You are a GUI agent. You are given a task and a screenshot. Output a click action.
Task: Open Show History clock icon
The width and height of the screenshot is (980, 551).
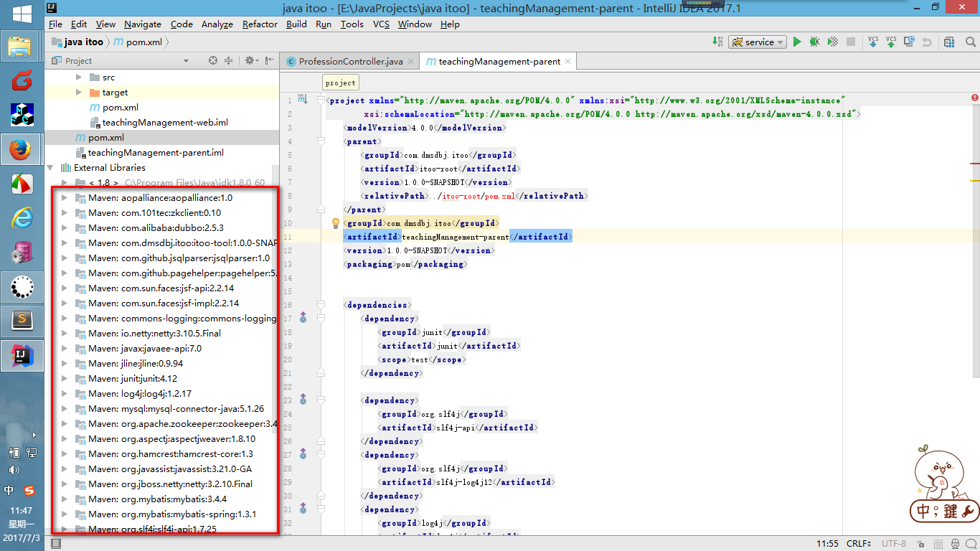tap(909, 42)
